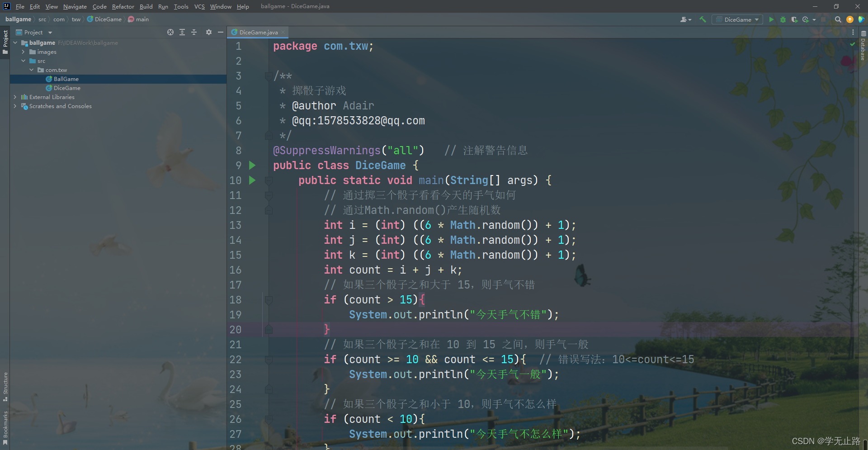This screenshot has width=868, height=450.
Task: Open the Help menu
Action: (x=243, y=6)
